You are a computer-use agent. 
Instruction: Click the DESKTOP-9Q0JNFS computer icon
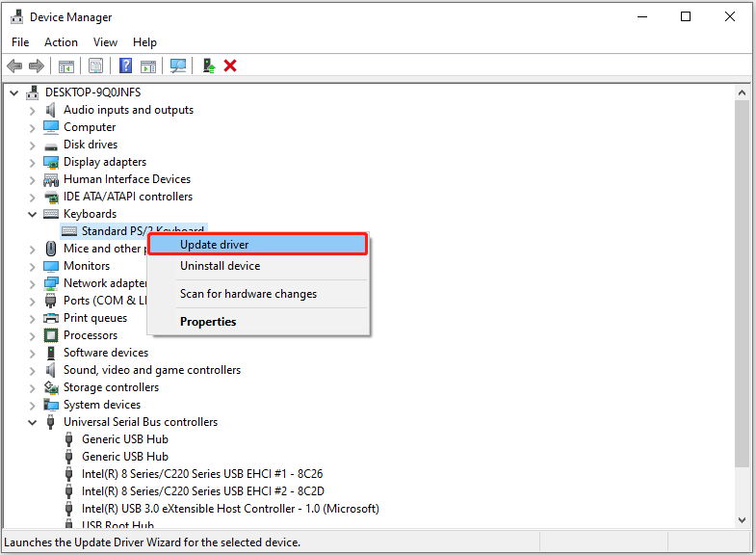[x=33, y=92]
